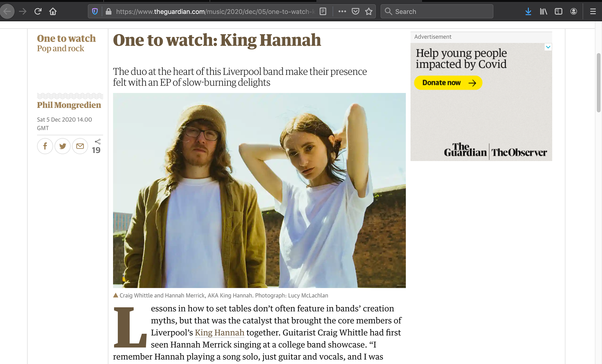Viewport: 602px width, 364px height.
Task: Open Firefox account menu
Action: (x=573, y=12)
